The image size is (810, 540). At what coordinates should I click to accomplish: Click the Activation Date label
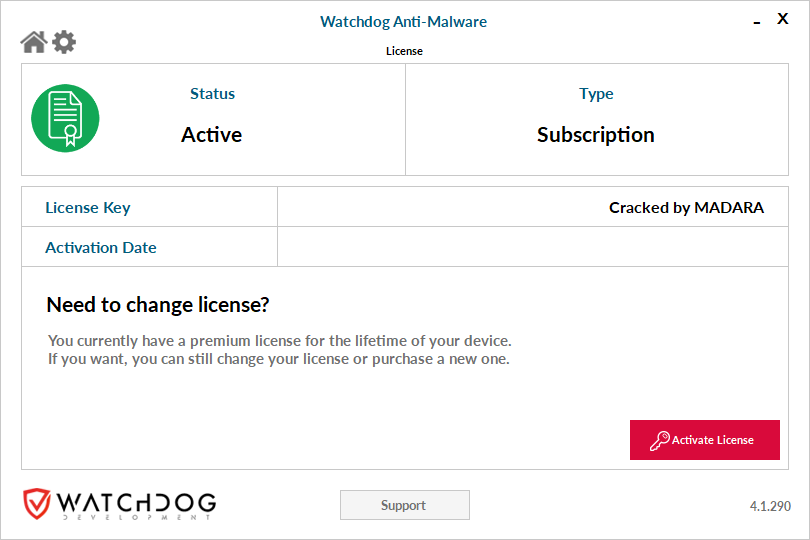[x=101, y=248]
